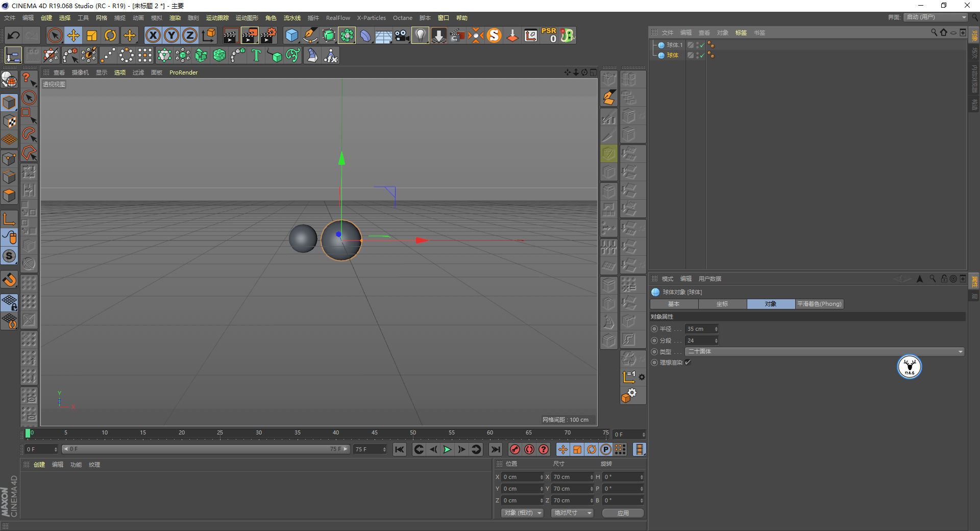This screenshot has width=980, height=531.
Task: Step to the next frame
Action: [x=461, y=449]
